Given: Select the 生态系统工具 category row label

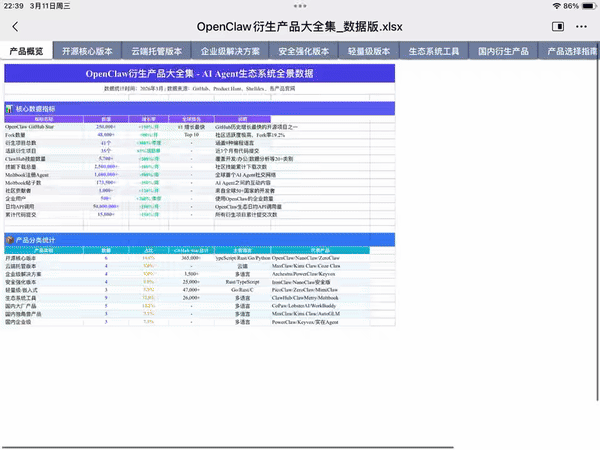Looking at the screenshot, I should pos(44,298).
